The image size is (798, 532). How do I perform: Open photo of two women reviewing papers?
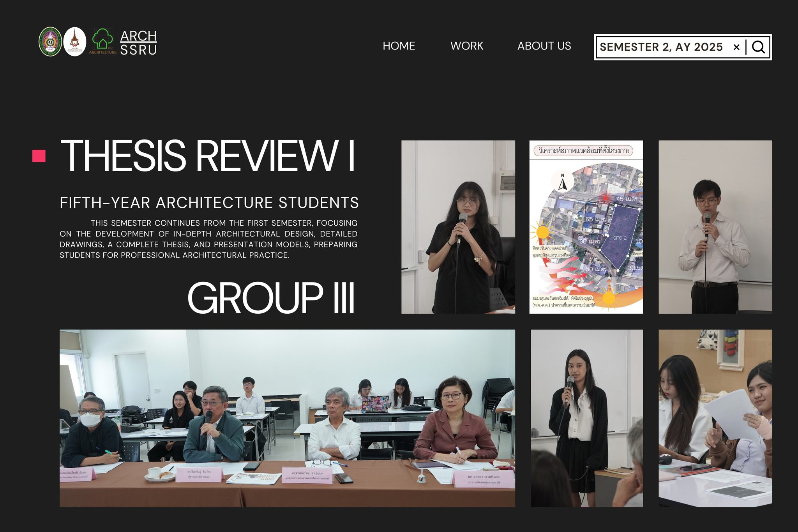click(715, 418)
